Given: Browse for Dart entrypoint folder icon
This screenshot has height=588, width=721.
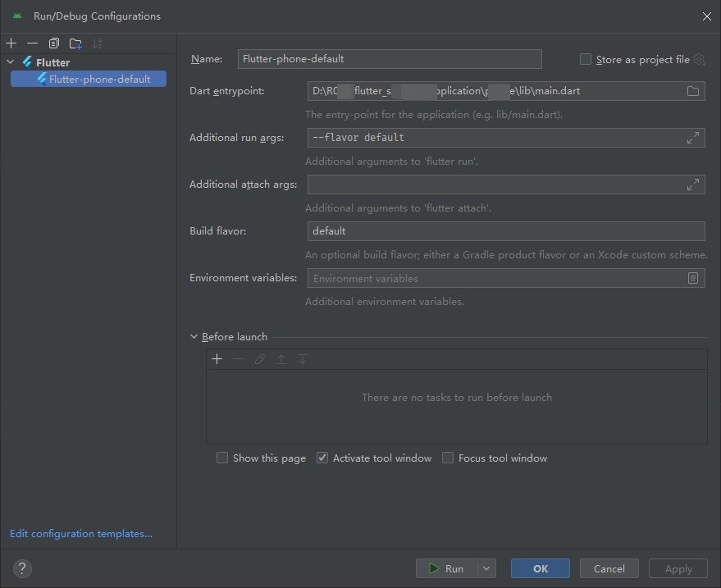Looking at the screenshot, I should click(x=693, y=91).
